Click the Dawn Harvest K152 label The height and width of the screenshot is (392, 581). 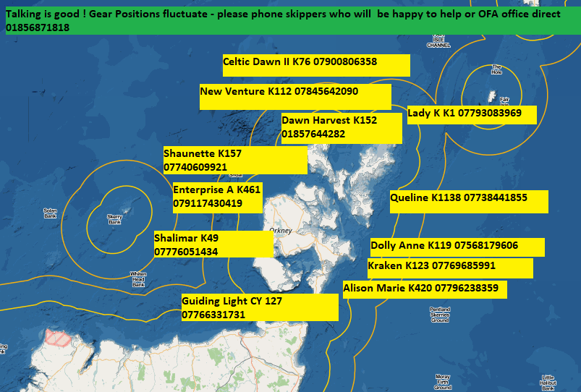(342, 128)
